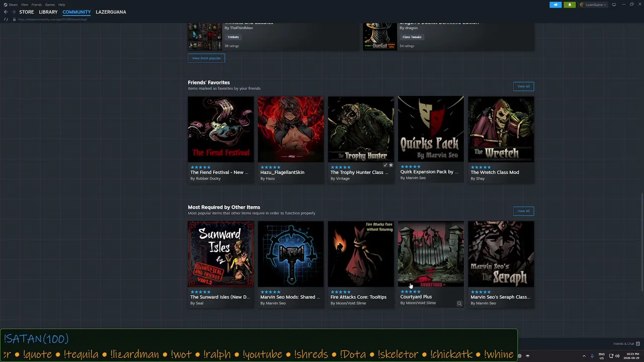Open the Games menu
Viewport: 644px width, 362px height.
tap(50, 5)
